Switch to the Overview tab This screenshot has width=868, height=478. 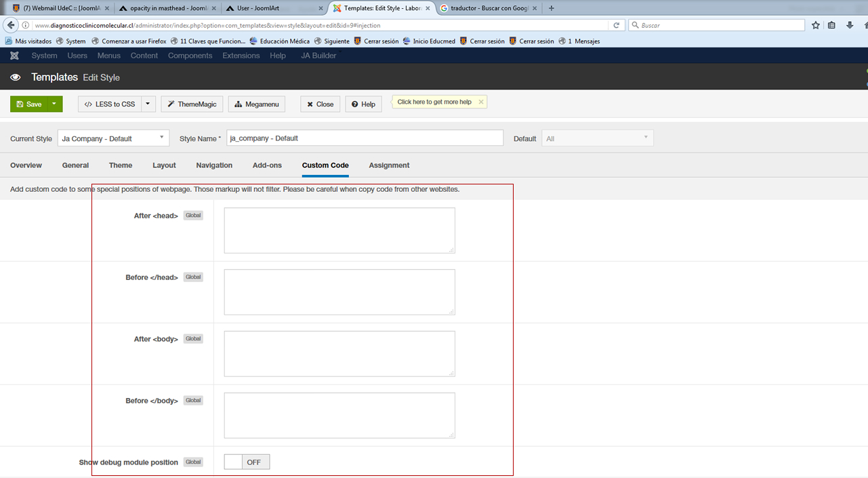point(26,165)
